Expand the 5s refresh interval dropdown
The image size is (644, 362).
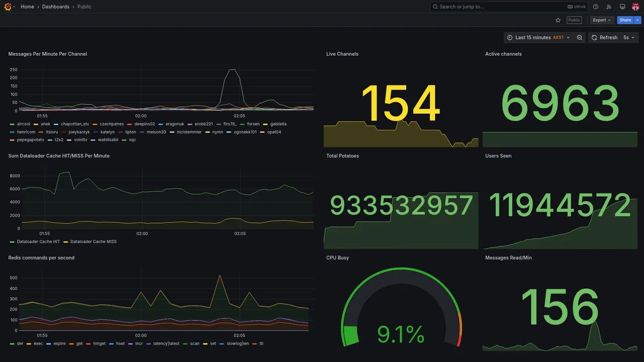[629, 38]
